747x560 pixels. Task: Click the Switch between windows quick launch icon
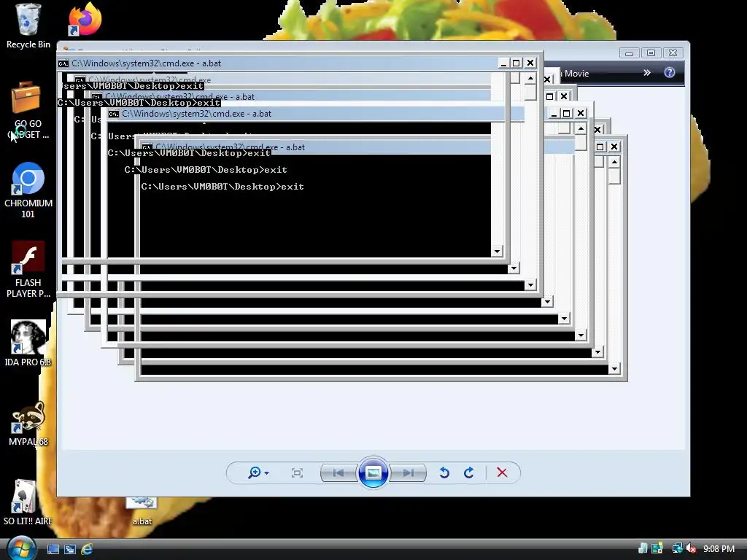(x=70, y=549)
